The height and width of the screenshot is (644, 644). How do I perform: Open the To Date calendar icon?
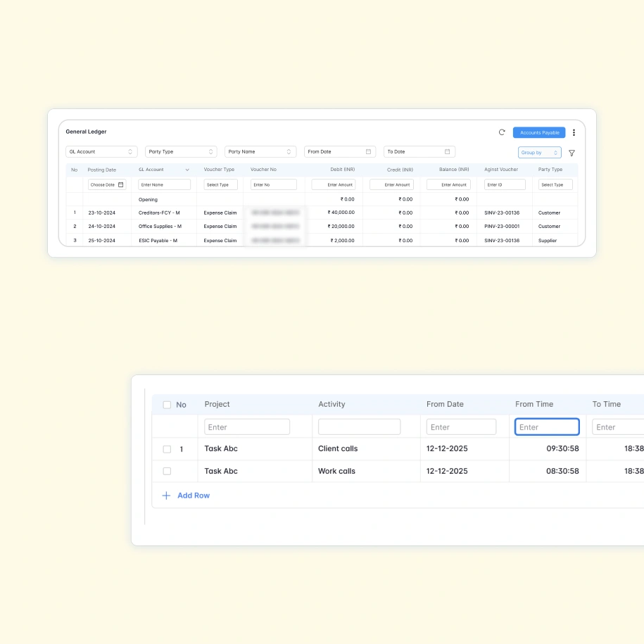click(x=447, y=151)
